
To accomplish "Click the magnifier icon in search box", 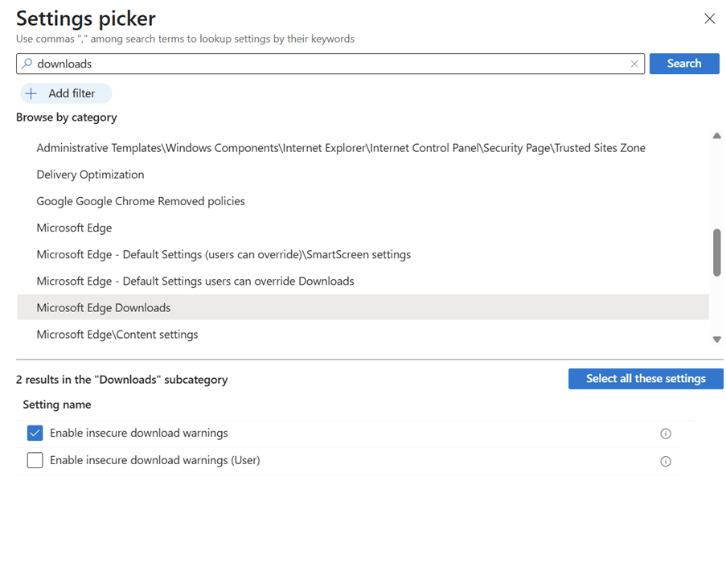I will coord(27,64).
